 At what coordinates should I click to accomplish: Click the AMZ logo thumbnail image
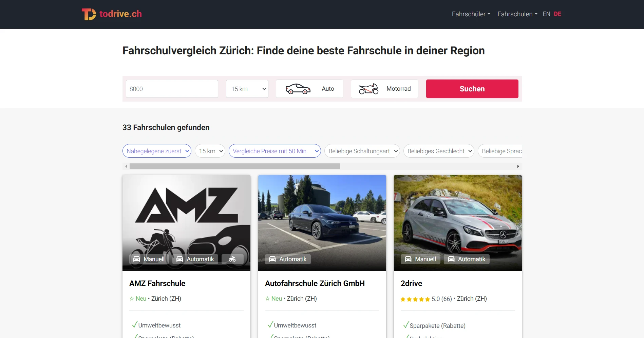pyautogui.click(x=186, y=223)
